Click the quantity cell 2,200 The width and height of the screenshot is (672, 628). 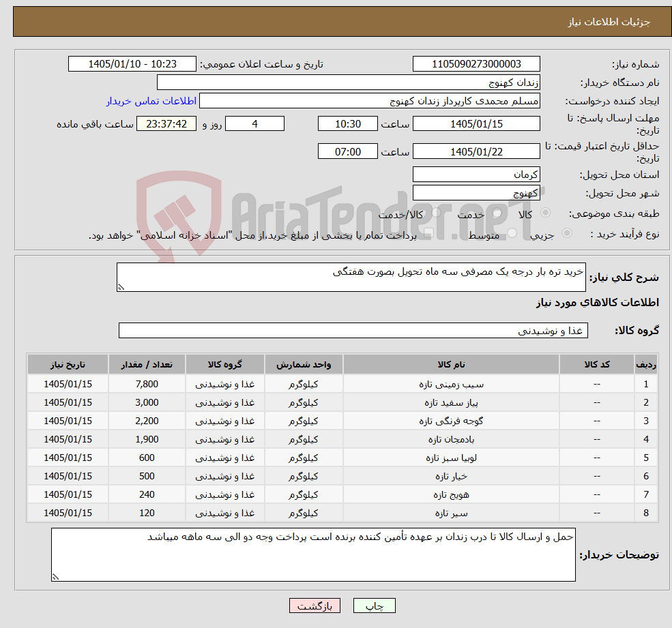(x=147, y=421)
